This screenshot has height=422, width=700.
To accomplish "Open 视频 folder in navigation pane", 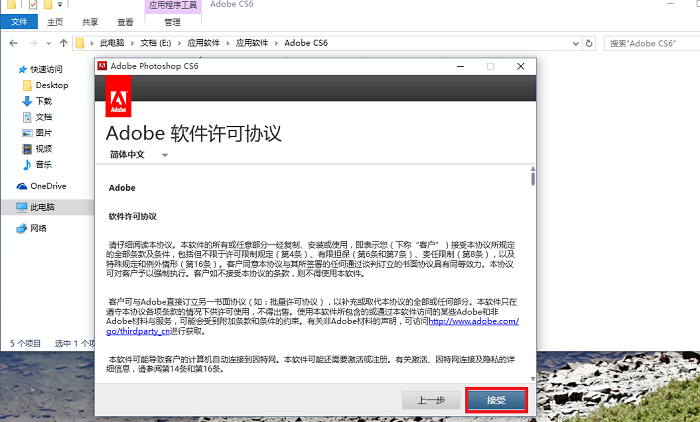I will pyautogui.click(x=44, y=149).
